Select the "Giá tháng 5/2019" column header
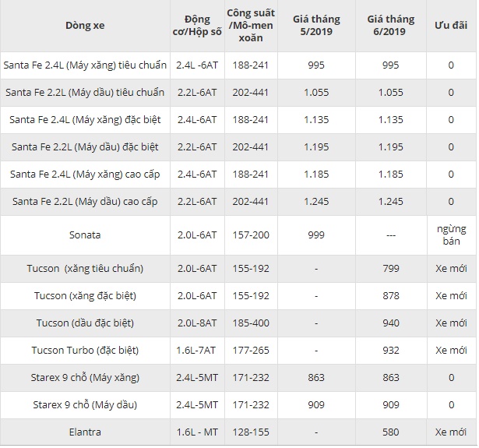Viewport: 479px width, 448px height. pos(316,26)
